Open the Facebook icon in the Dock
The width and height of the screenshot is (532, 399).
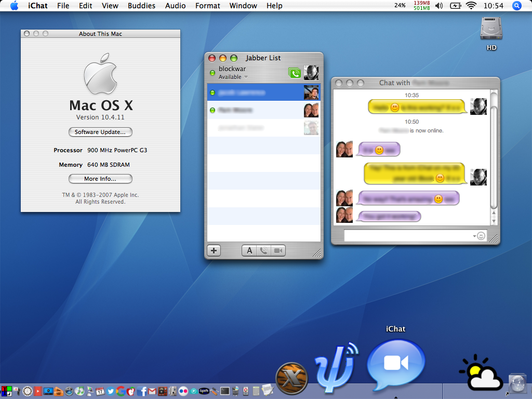pyautogui.click(x=141, y=391)
